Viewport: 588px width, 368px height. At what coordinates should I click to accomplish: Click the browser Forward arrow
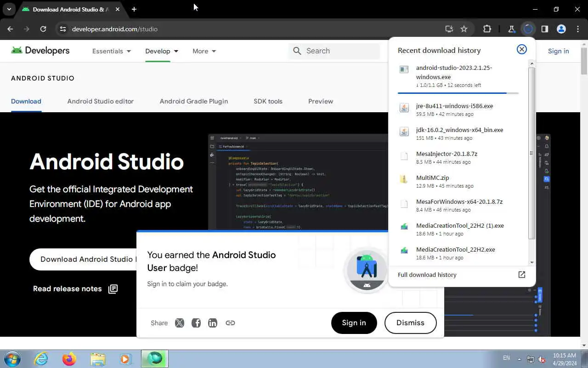click(27, 29)
